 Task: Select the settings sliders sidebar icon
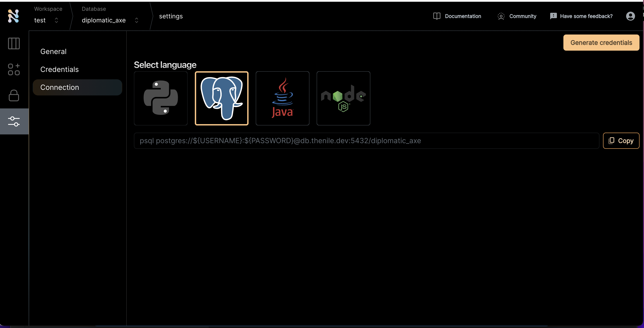[x=14, y=121]
